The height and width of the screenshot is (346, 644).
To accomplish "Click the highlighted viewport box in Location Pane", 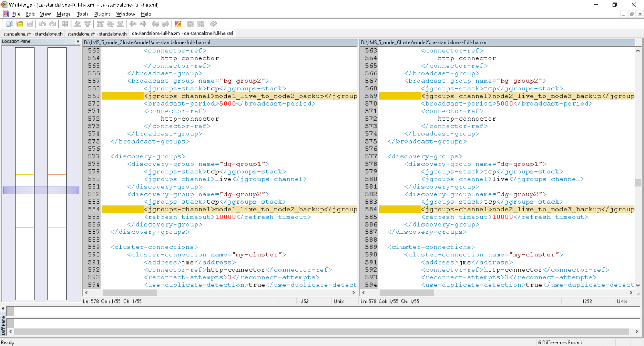I will tap(41, 190).
